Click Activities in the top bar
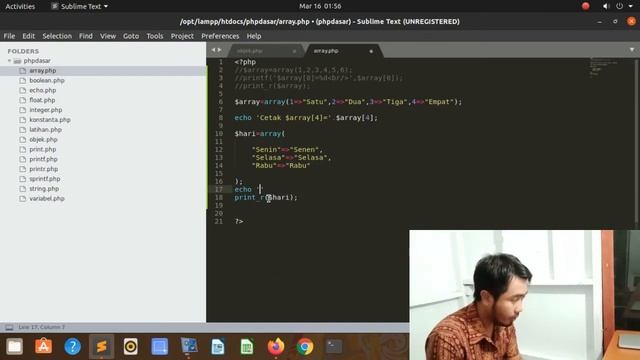640x360 pixels. (x=20, y=6)
